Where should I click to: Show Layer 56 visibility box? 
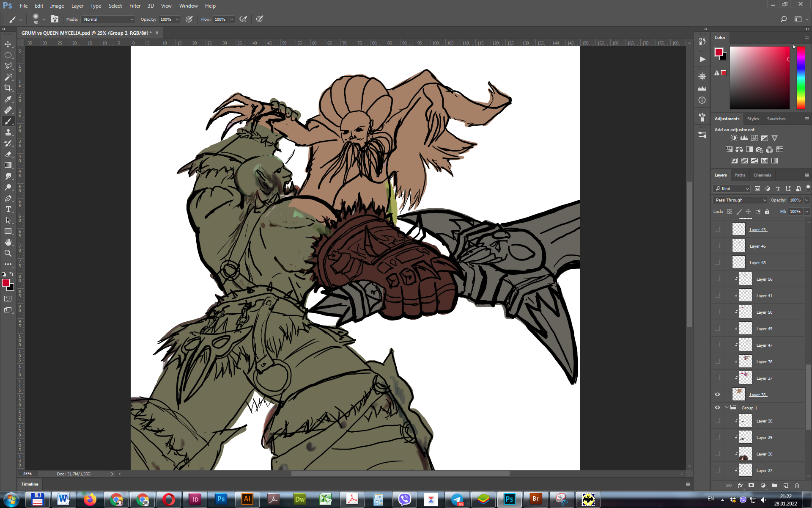[717, 279]
